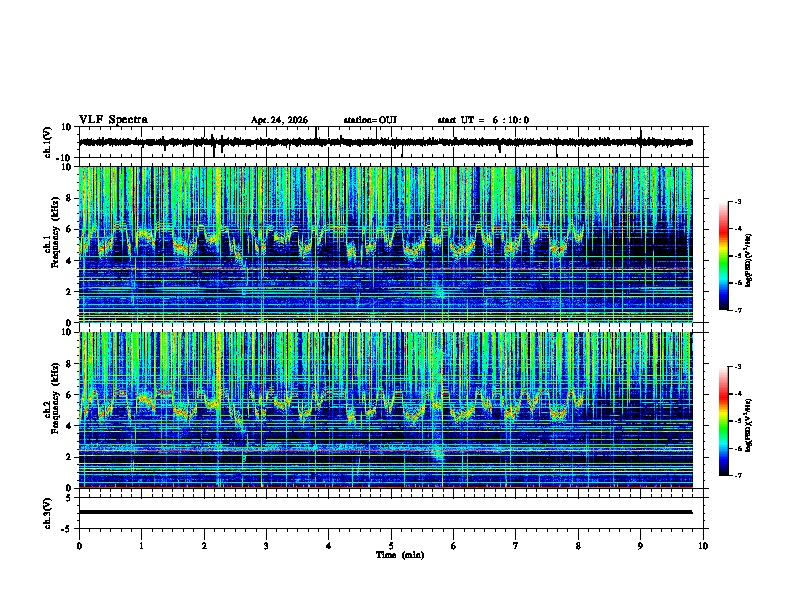Click the "Time (min)" axis label
The image size is (792, 612).
[x=400, y=555]
